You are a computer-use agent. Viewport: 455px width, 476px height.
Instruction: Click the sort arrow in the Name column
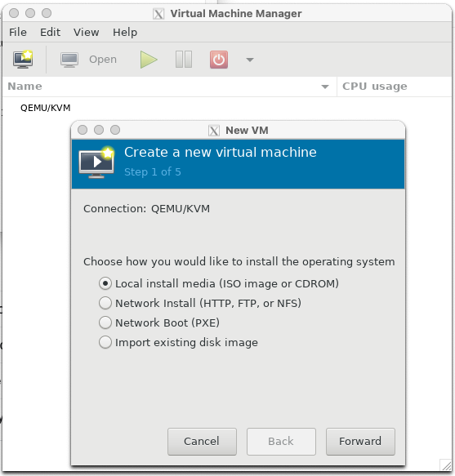(325, 87)
